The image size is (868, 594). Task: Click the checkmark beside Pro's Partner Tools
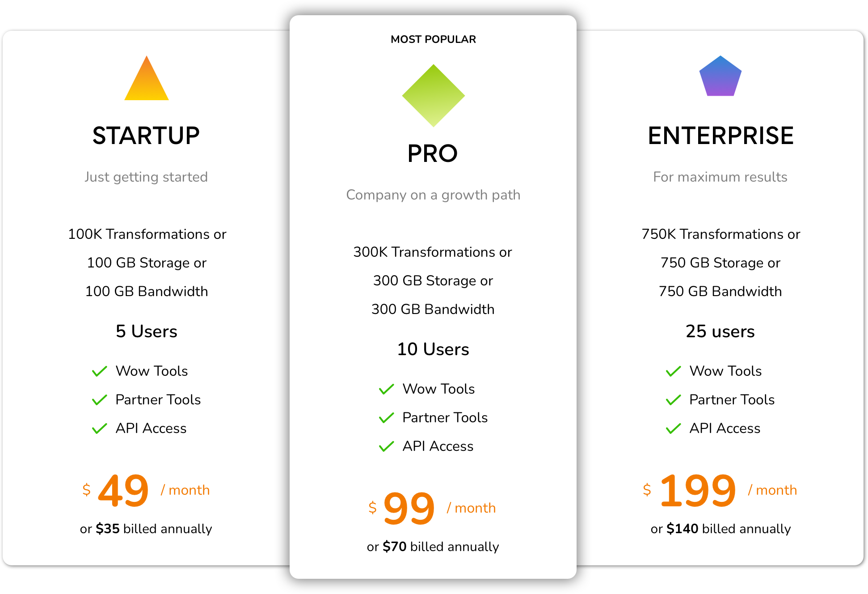click(386, 418)
